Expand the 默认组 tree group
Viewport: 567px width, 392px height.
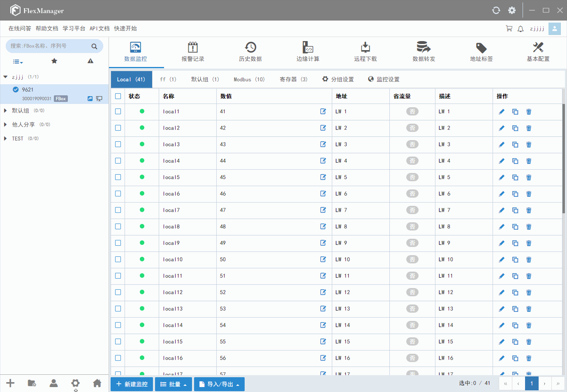5,111
